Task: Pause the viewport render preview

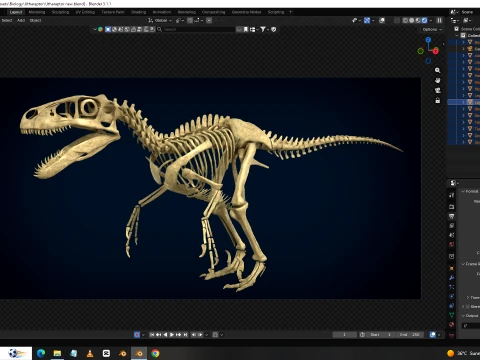Action: pos(439,20)
